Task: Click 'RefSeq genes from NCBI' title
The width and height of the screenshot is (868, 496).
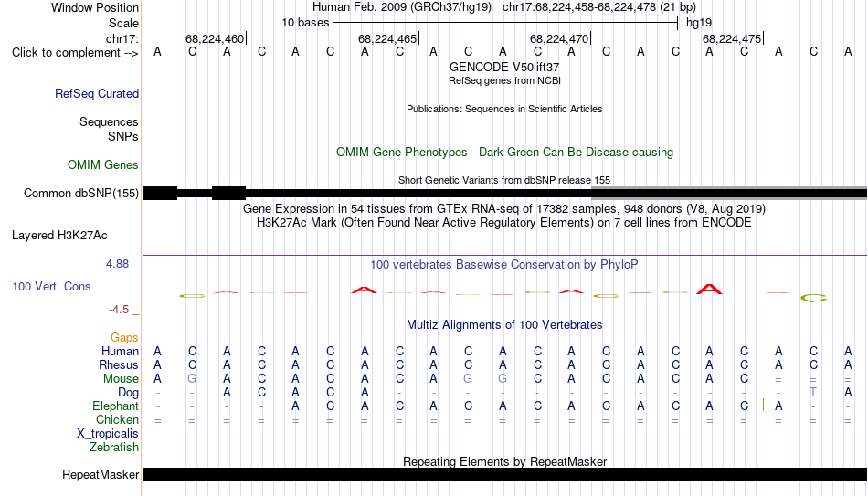Action: (x=504, y=80)
